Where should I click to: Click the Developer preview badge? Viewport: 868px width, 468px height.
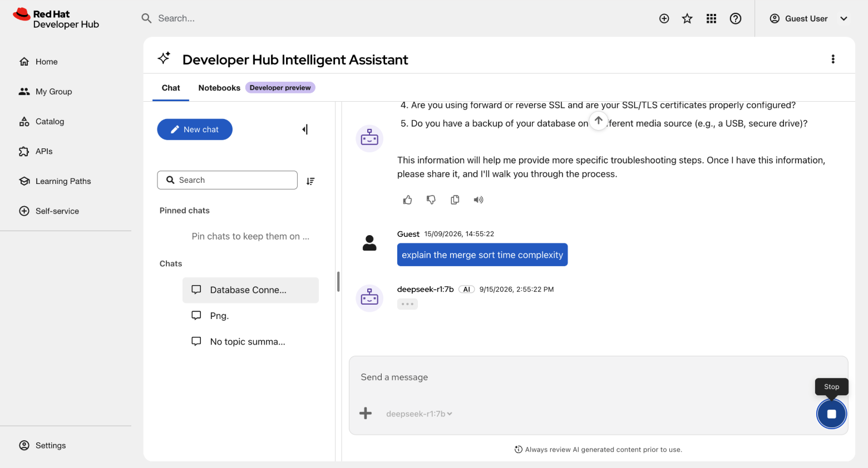pos(280,88)
